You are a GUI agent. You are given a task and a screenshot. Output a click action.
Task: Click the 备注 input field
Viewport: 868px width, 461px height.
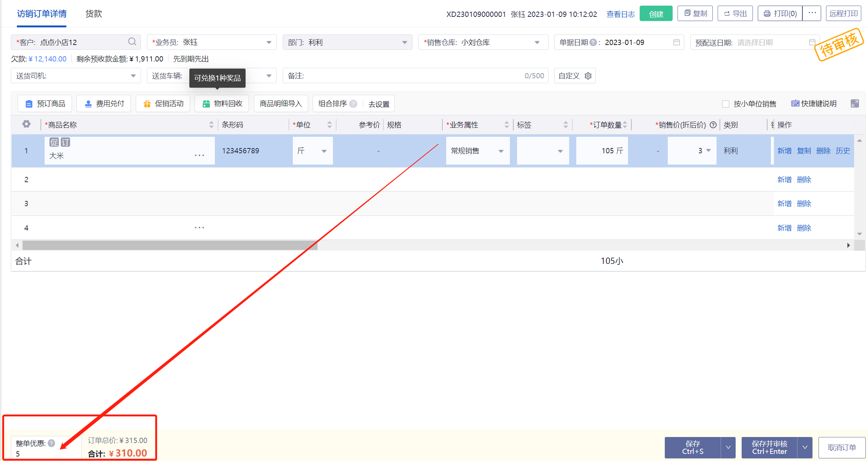point(415,76)
